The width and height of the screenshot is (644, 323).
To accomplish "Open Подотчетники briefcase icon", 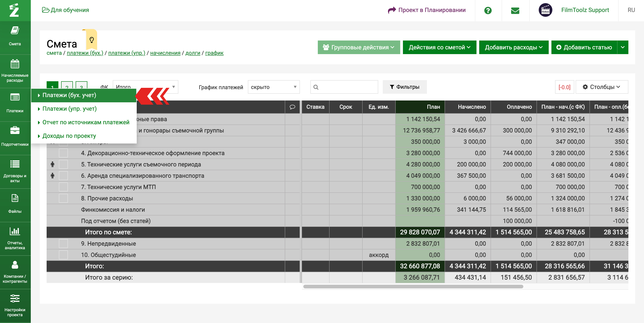I will pyautogui.click(x=15, y=131).
